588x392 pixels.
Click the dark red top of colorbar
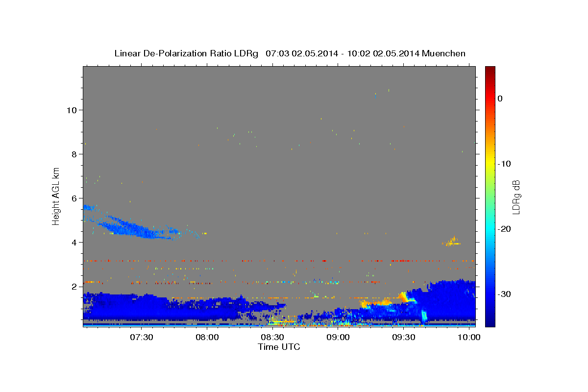pyautogui.click(x=490, y=71)
